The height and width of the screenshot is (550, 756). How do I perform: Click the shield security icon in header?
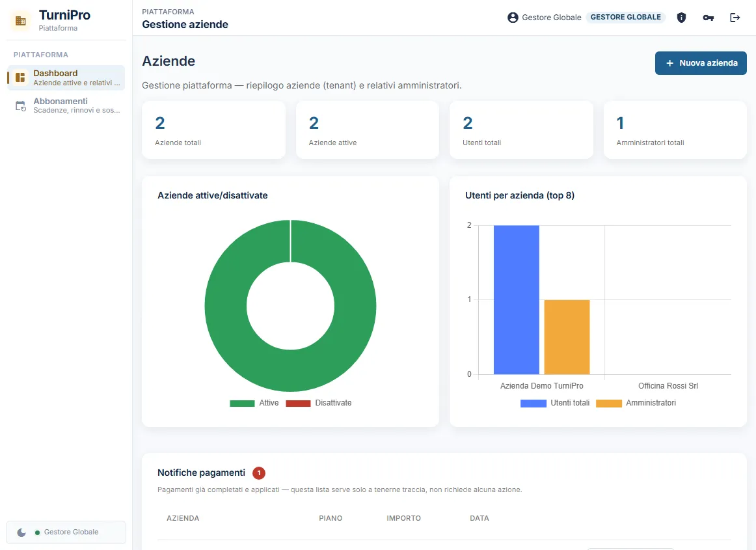tap(681, 18)
